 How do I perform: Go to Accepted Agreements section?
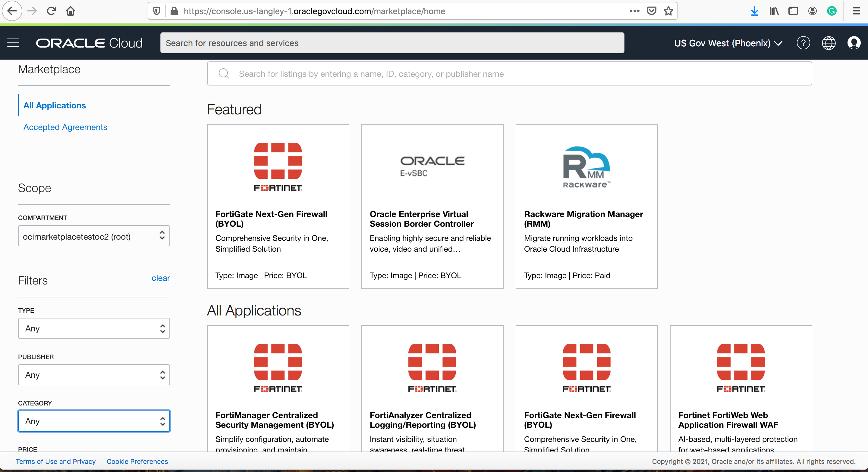pyautogui.click(x=65, y=127)
